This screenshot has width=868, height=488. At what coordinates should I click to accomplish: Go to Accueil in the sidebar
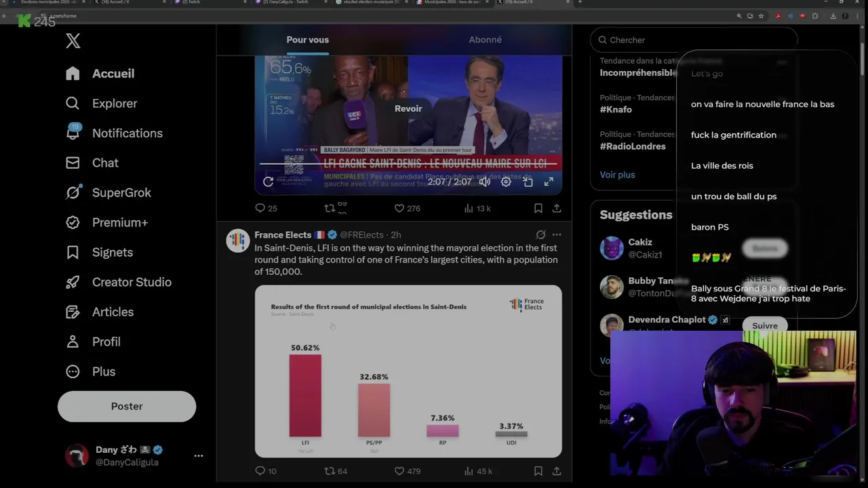click(x=100, y=73)
